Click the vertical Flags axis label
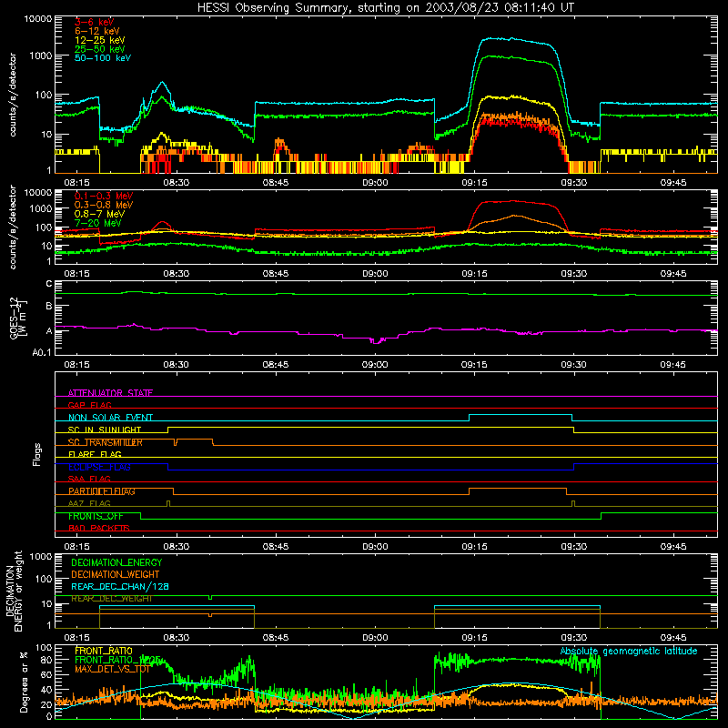This screenshot has width=728, height=728. [36, 454]
